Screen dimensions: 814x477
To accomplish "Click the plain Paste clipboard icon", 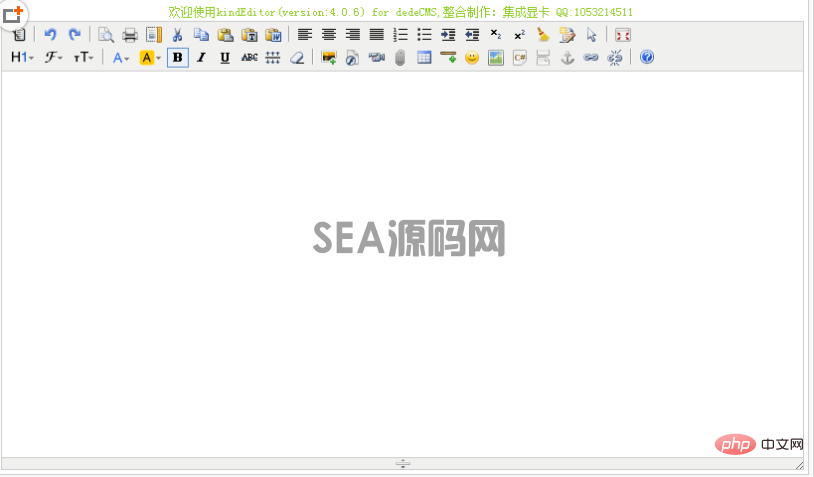I will point(225,35).
